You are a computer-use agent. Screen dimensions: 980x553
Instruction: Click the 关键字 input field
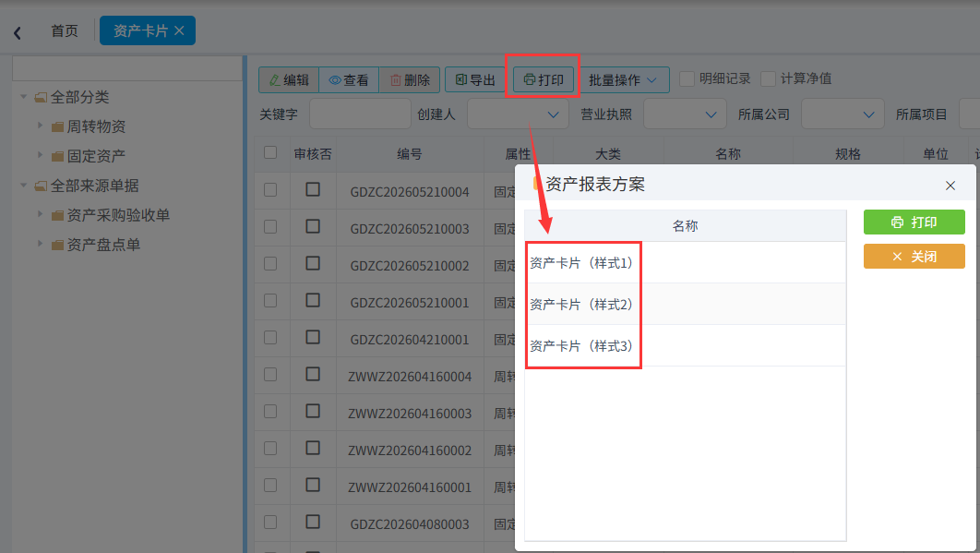pos(360,114)
